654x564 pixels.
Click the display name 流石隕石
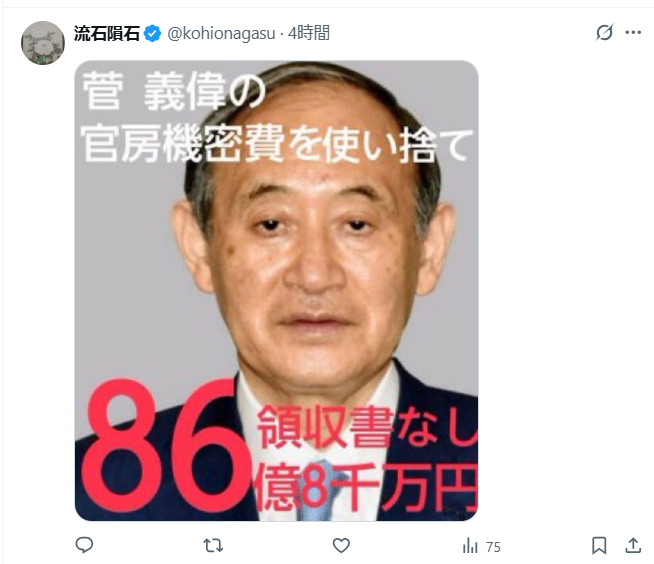coord(107,33)
